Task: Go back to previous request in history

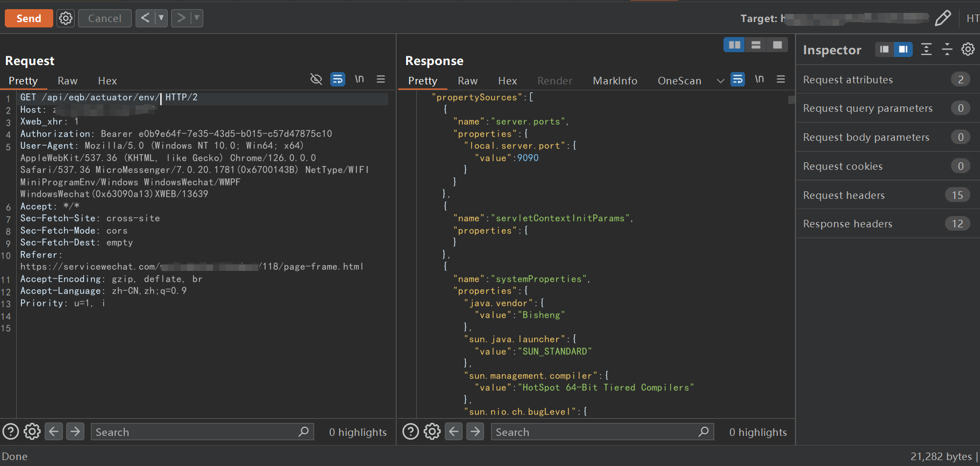Action: (x=145, y=18)
